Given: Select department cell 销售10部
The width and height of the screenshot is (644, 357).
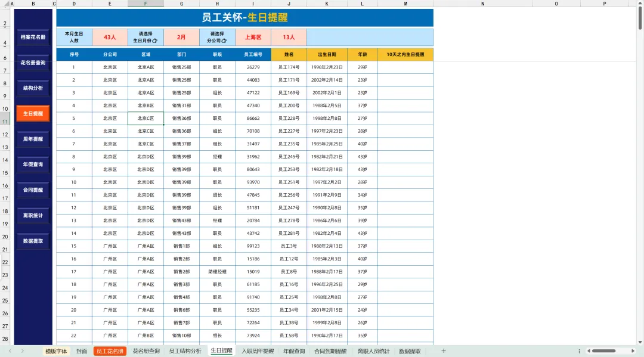Looking at the screenshot, I should tap(181, 336).
